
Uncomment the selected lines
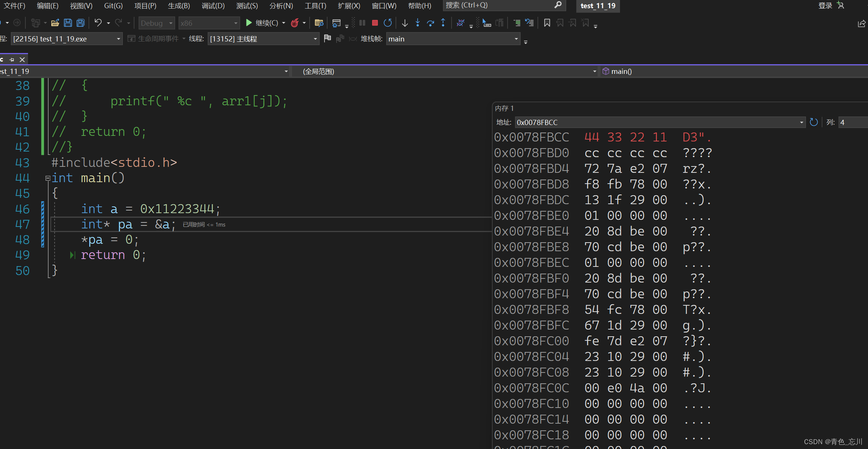530,23
